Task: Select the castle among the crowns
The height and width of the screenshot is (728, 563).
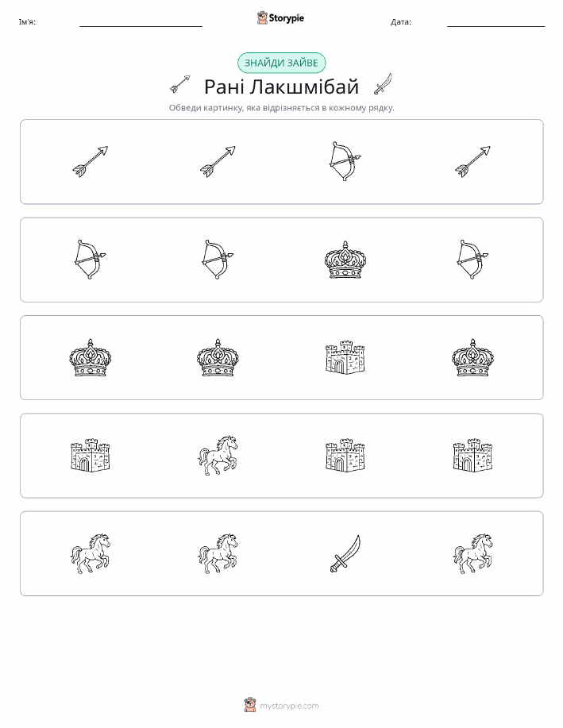Action: click(x=345, y=357)
